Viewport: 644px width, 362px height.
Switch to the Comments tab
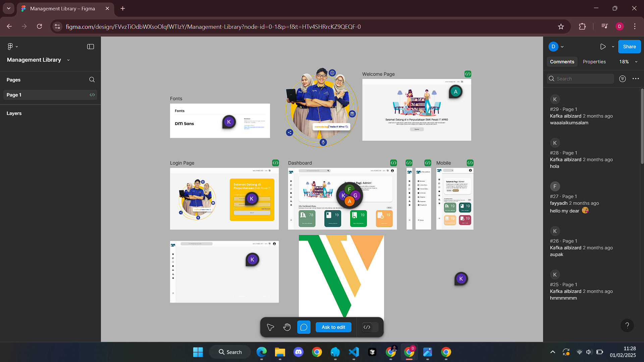[562, 62]
